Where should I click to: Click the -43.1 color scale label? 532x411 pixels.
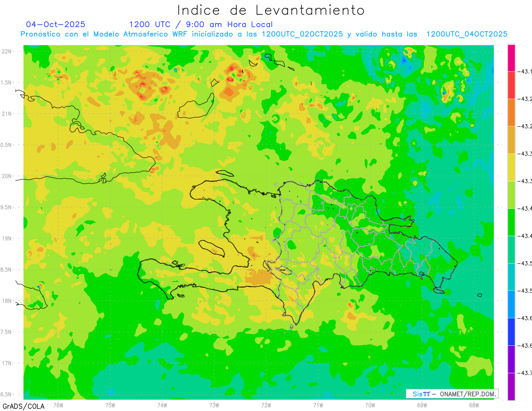click(x=524, y=71)
